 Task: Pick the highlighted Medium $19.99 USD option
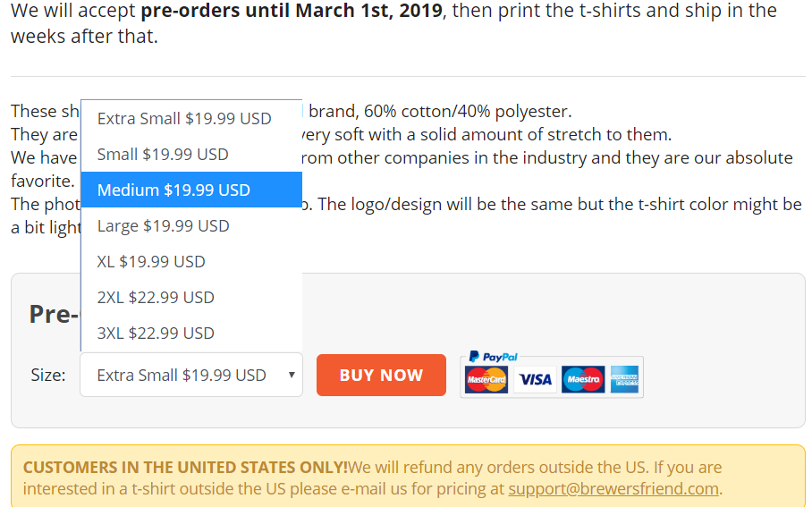tap(173, 190)
